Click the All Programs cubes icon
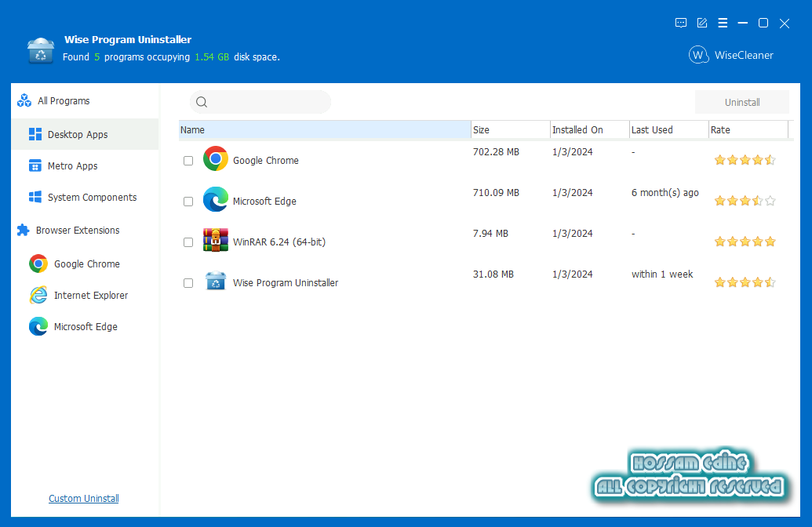This screenshot has height=527, width=812. 24,100
